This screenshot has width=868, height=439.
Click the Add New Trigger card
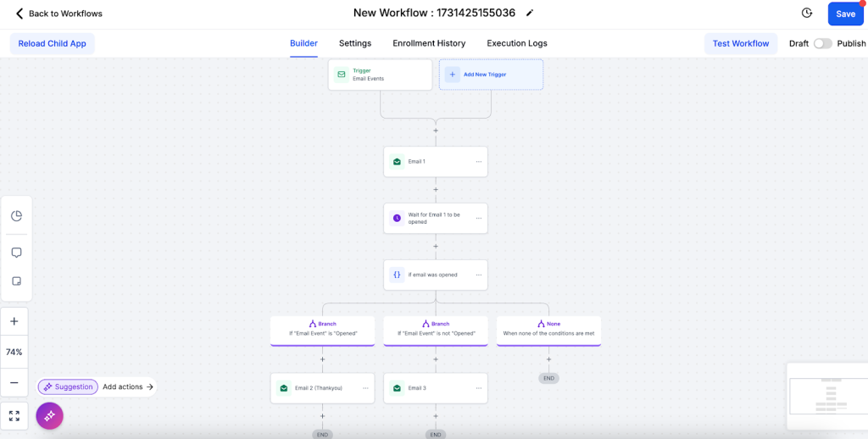(491, 75)
